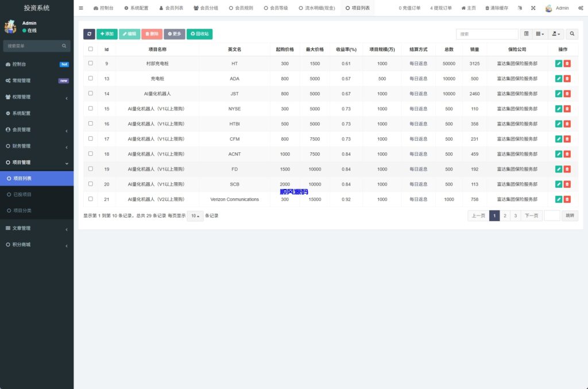Expand 积分商城 sidebar menu
The height and width of the screenshot is (389, 588).
(x=37, y=245)
